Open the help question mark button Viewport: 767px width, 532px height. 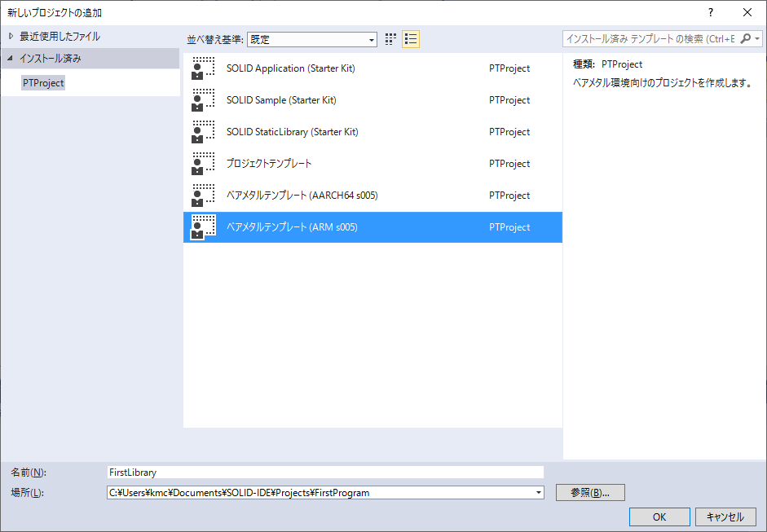pyautogui.click(x=710, y=12)
